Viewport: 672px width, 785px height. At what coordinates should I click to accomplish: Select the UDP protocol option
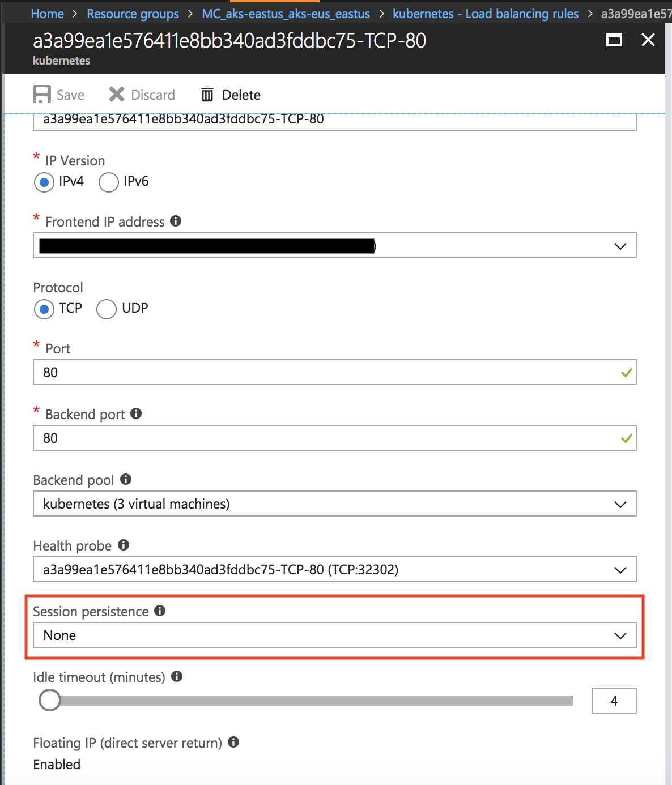point(106,309)
